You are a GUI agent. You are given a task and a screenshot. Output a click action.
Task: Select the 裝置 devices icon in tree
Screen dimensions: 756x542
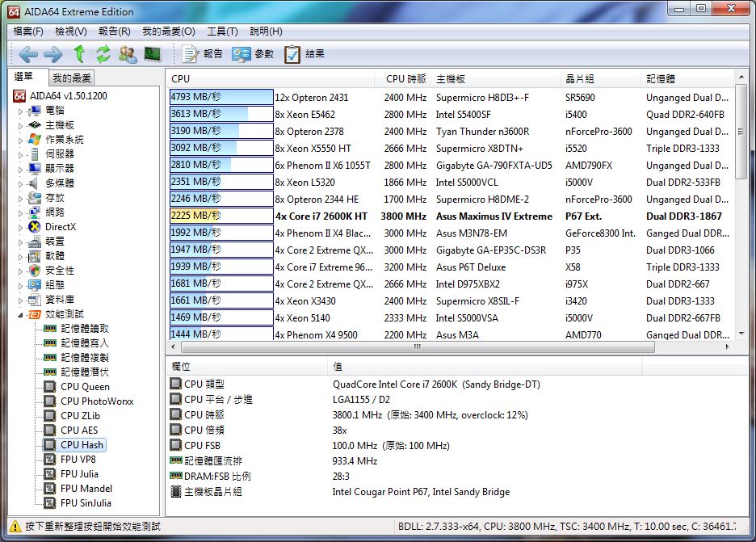pos(34,241)
